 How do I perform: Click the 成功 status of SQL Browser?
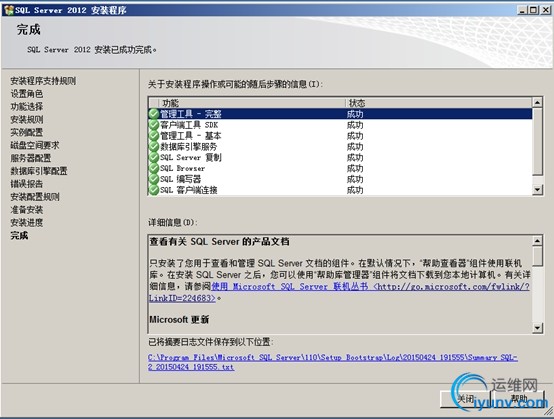tap(355, 168)
